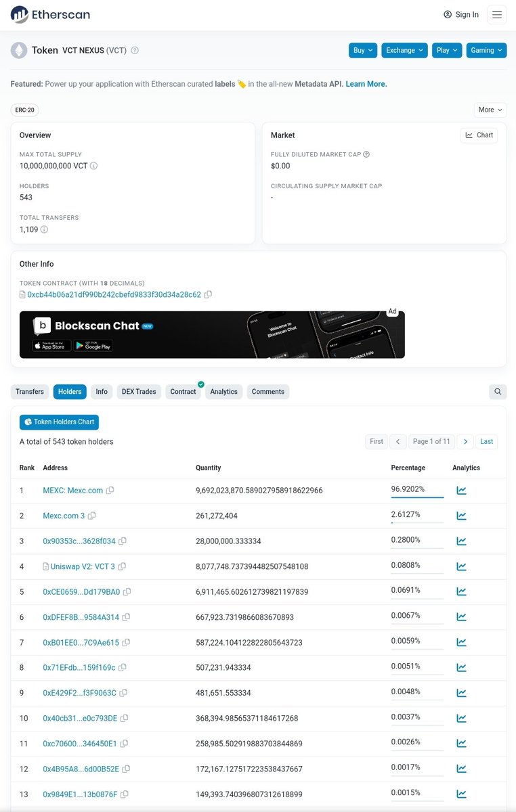Open analytics chart for MEXC: Mexc.com row
The width and height of the screenshot is (516, 812).
[x=461, y=491]
